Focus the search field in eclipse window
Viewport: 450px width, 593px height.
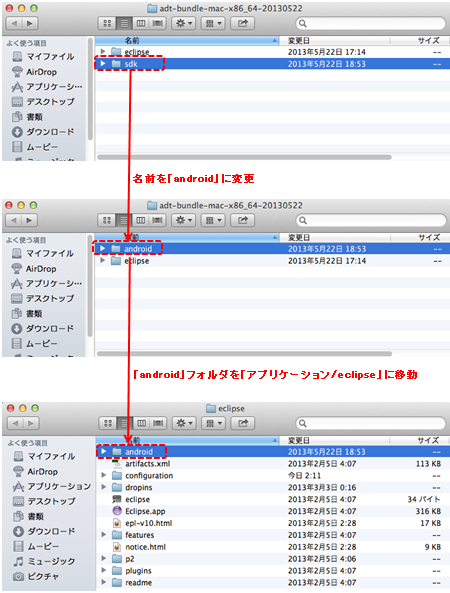click(x=371, y=423)
